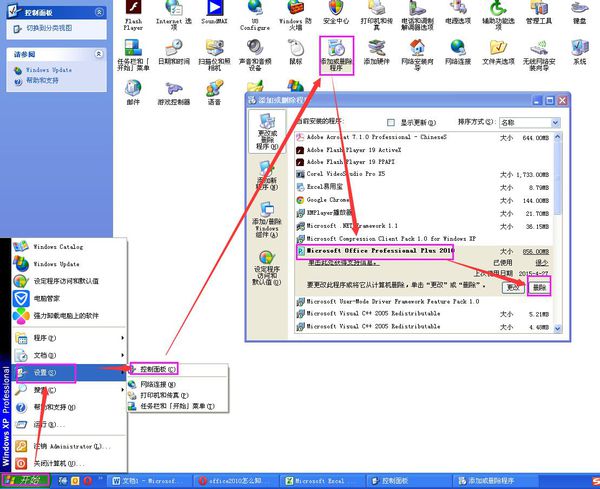Image resolution: width=600 pixels, height=489 pixels.
Task: Open 语音 icon
Action: coord(214,93)
